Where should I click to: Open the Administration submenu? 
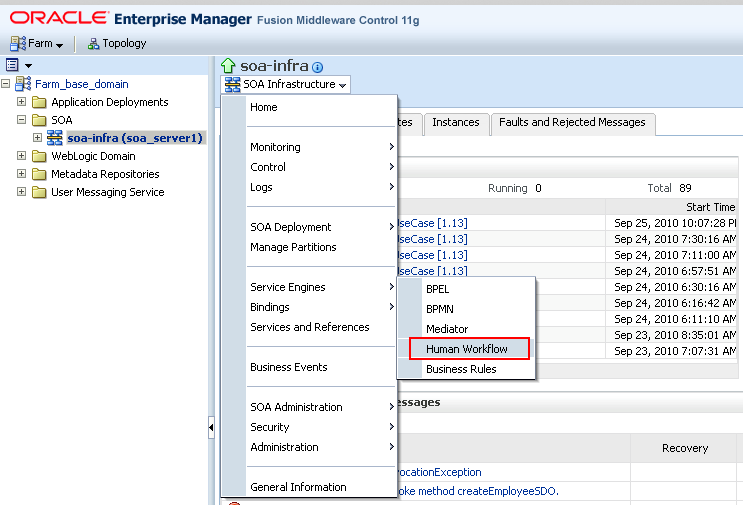(x=321, y=447)
